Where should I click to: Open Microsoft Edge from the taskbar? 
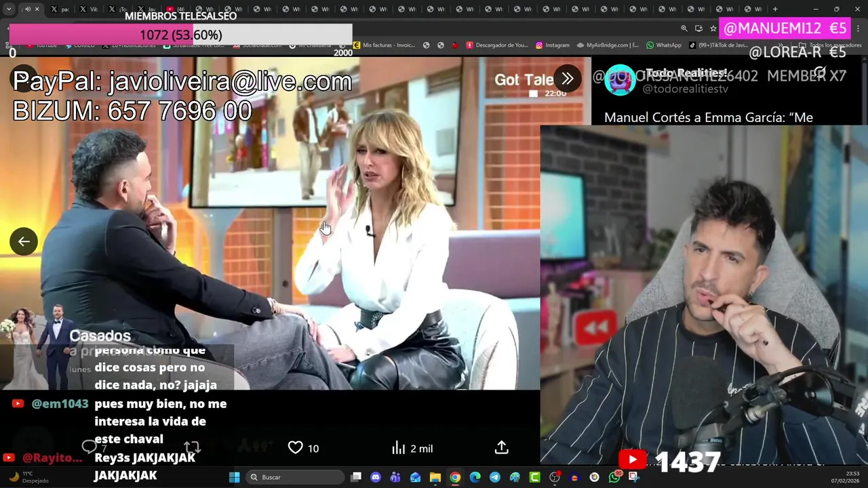pos(475,477)
